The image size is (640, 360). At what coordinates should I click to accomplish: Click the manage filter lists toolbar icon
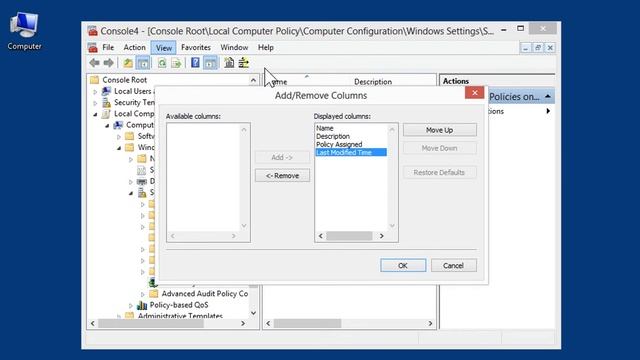(244, 62)
